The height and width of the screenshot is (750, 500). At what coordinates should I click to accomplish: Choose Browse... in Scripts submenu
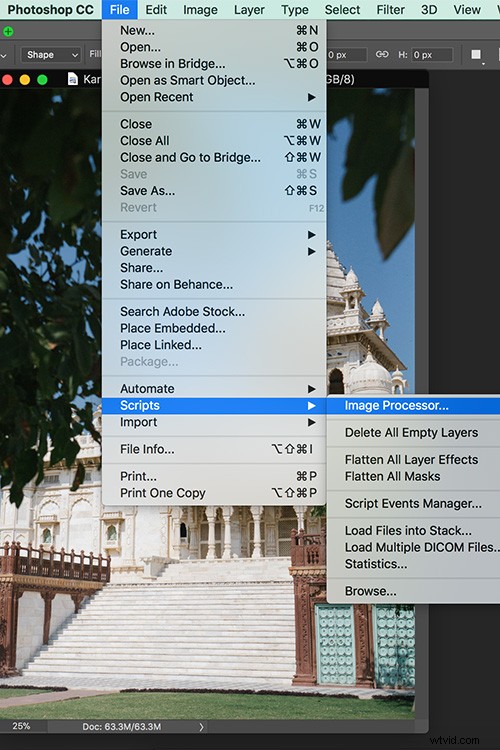(x=413, y=591)
